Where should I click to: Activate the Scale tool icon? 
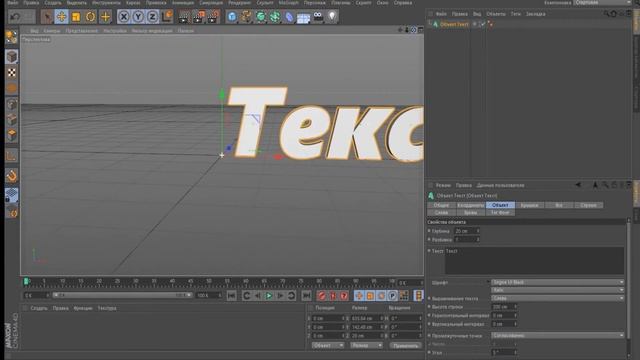coord(76,17)
